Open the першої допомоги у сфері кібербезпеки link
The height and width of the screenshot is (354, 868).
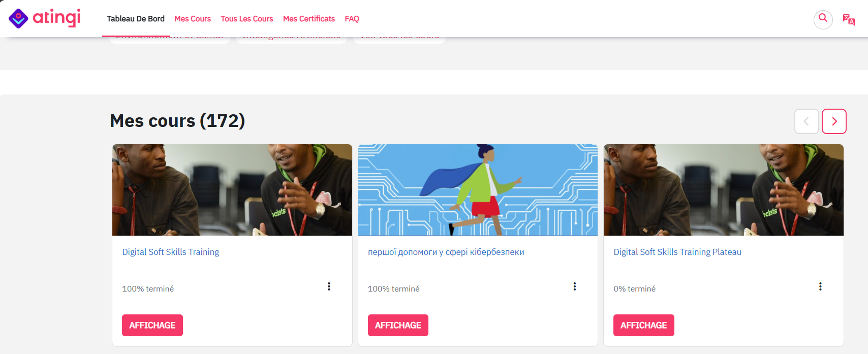(446, 252)
